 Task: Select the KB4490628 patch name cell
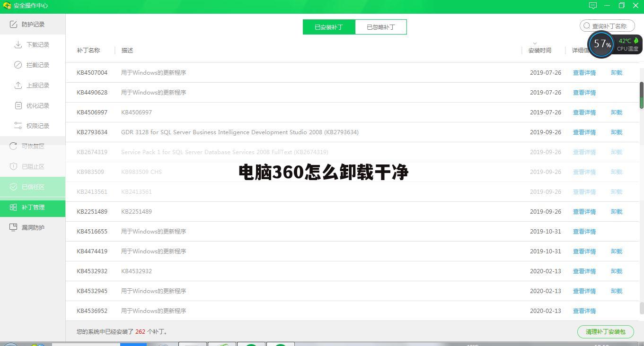click(x=92, y=93)
